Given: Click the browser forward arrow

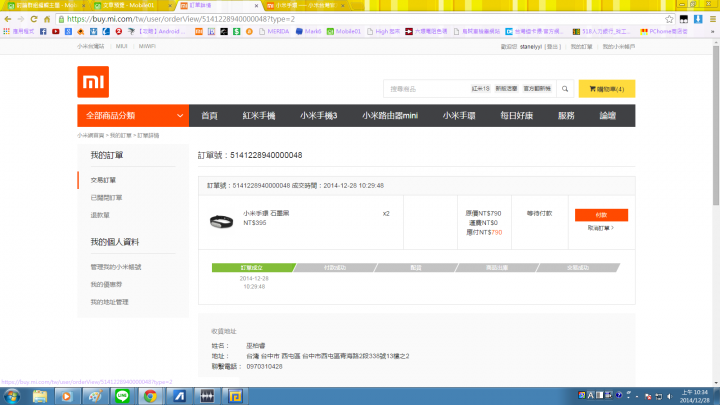Looking at the screenshot, I should (x=21, y=19).
